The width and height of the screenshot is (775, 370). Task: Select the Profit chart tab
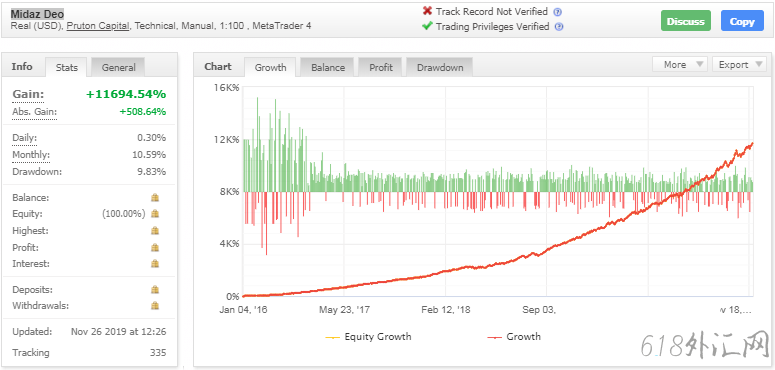tap(381, 68)
